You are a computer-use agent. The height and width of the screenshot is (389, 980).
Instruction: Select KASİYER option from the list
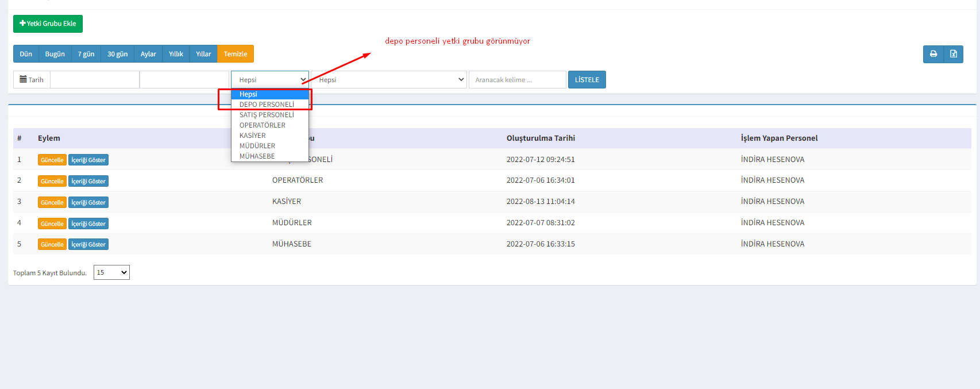[x=252, y=136]
